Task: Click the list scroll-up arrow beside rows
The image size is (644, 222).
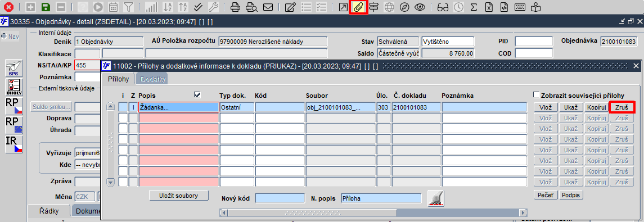Action: 110,107
